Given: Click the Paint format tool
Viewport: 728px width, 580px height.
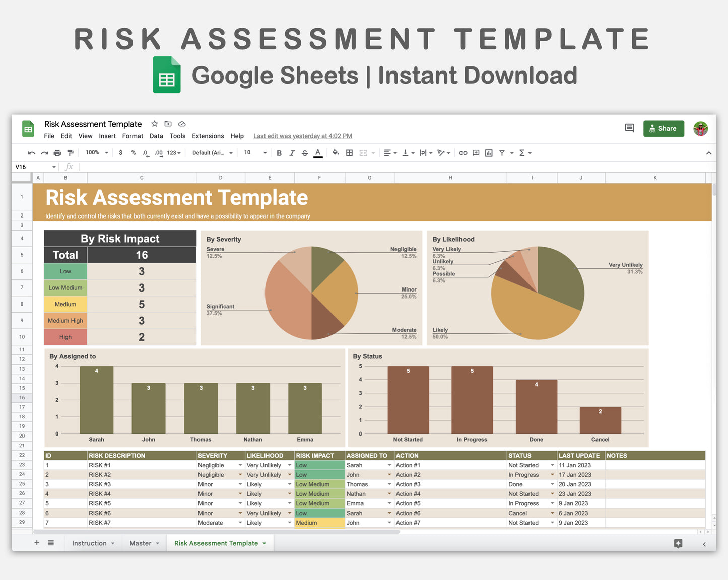Looking at the screenshot, I should pyautogui.click(x=70, y=153).
